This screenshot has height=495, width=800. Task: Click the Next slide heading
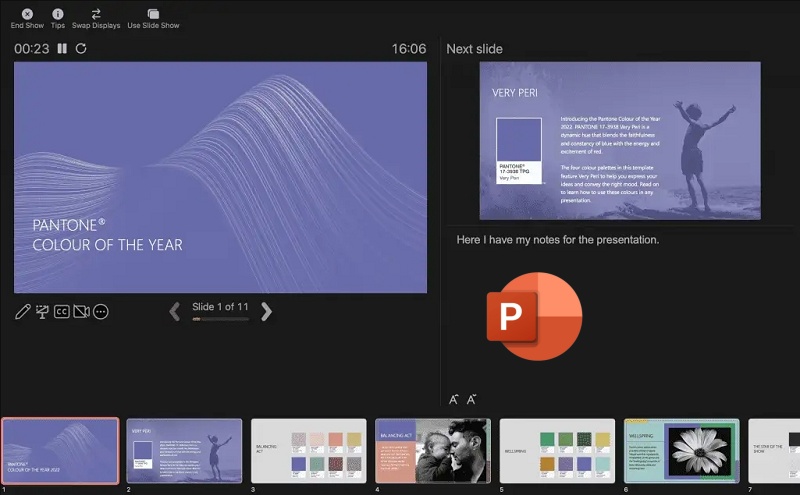474,49
